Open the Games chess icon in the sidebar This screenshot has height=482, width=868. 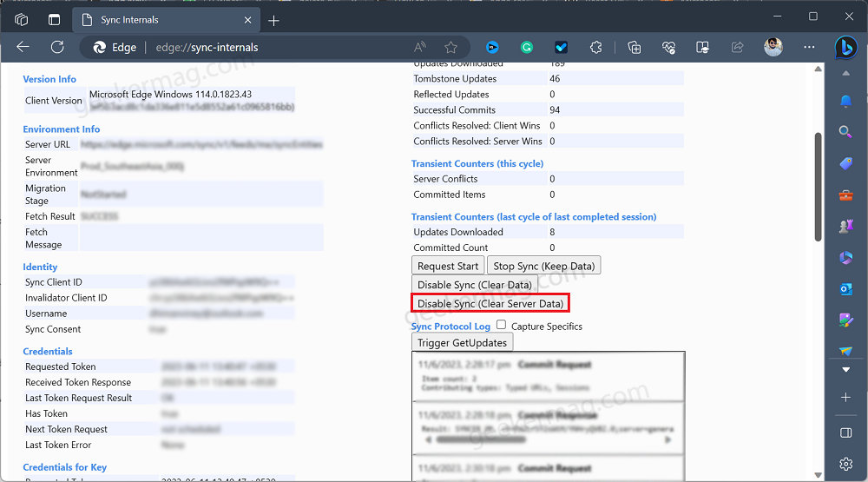[x=845, y=226]
